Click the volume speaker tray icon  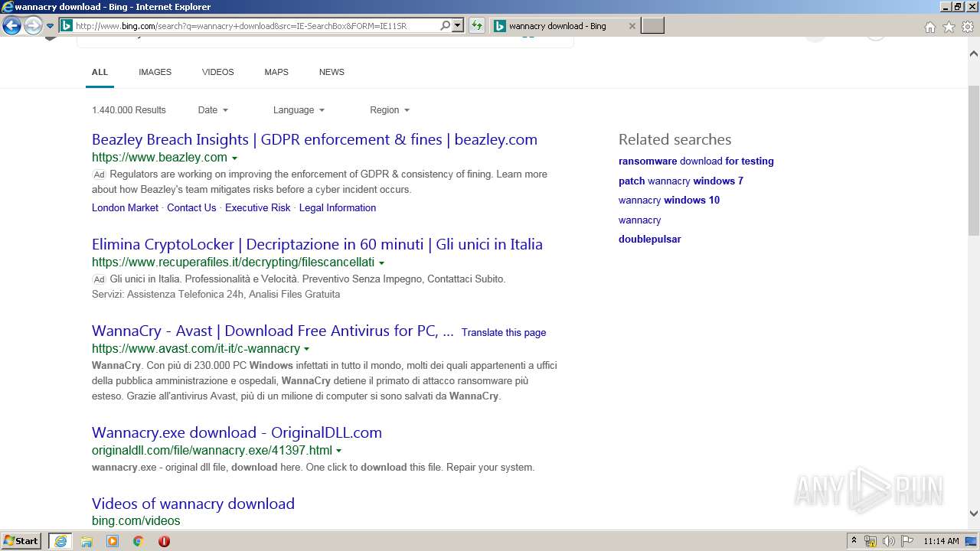coord(889,541)
